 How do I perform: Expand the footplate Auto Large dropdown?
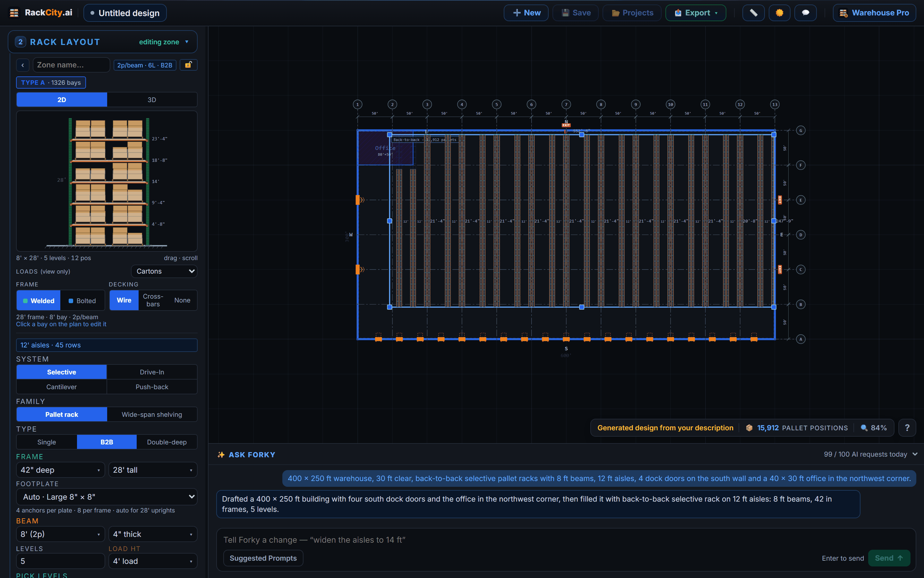[x=107, y=497]
